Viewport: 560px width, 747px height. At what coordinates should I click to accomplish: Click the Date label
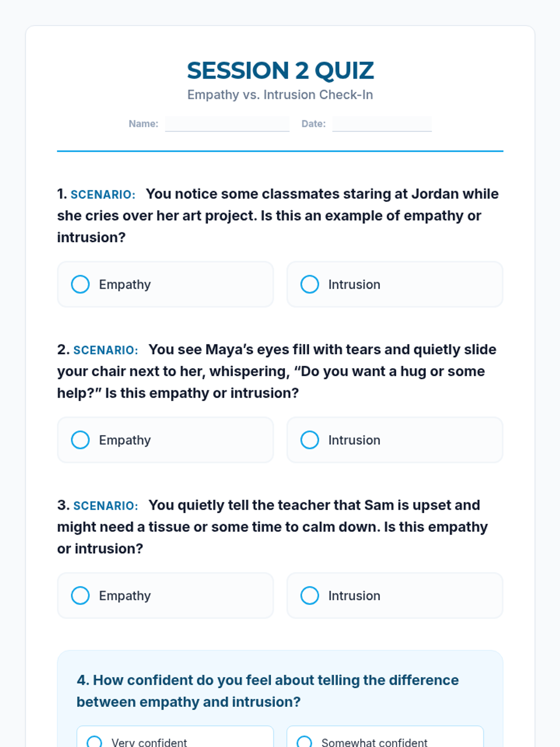[x=313, y=124]
